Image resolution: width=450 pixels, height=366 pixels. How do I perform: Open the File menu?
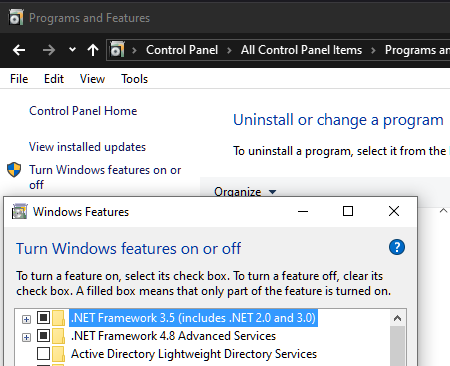click(19, 79)
